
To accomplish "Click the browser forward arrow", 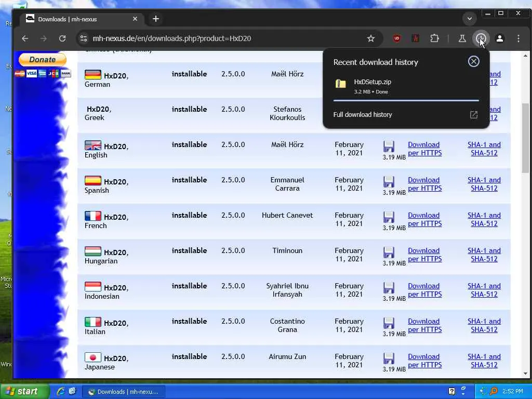I will point(44,38).
